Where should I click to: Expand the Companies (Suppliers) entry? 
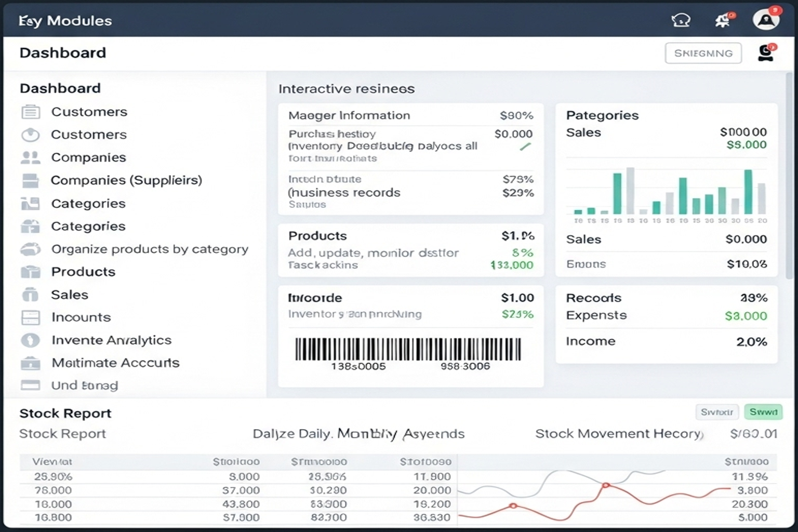(x=126, y=180)
